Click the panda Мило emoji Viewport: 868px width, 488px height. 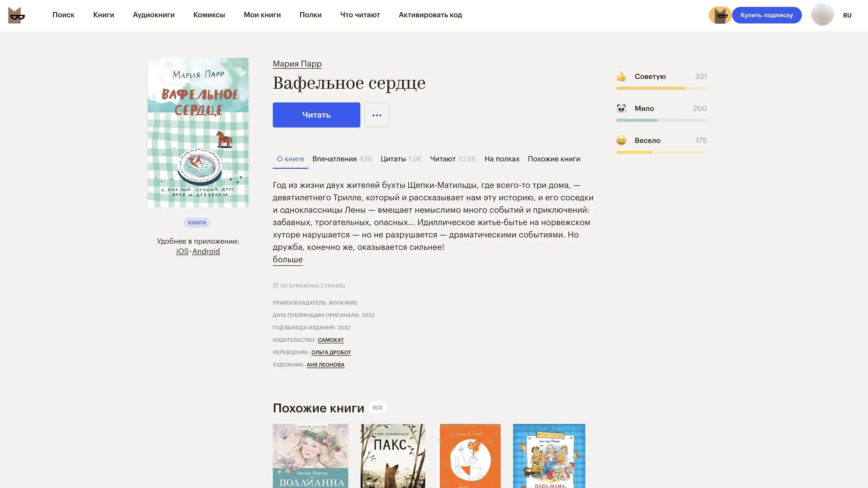pos(621,108)
